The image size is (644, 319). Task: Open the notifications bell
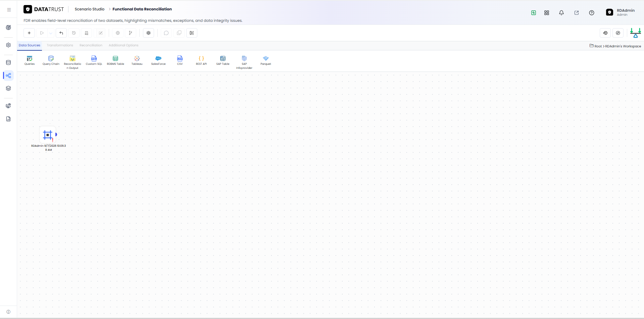pyautogui.click(x=561, y=13)
